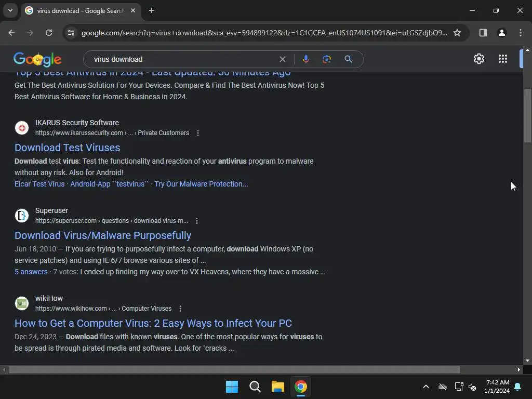The height and width of the screenshot is (399, 532).
Task: Click the muted volume tray icon
Action: (472, 387)
